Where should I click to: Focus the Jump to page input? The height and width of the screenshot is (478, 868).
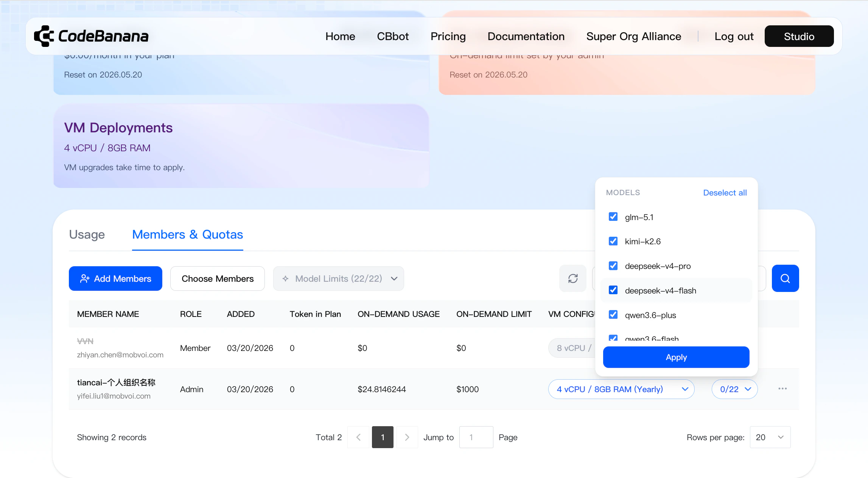point(476,437)
